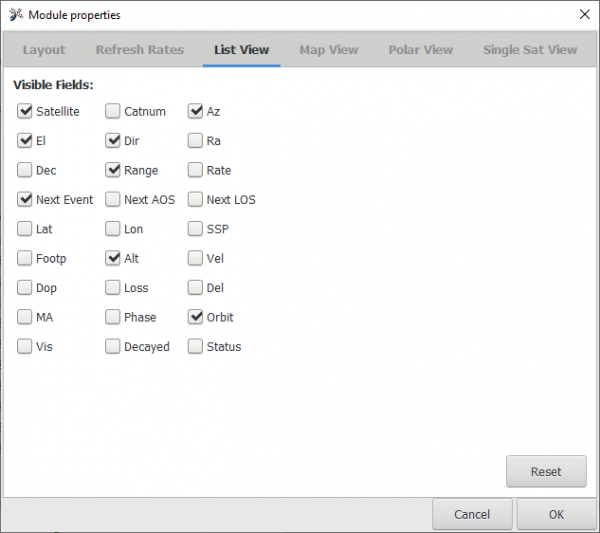Check the Next LOS field

[196, 200]
